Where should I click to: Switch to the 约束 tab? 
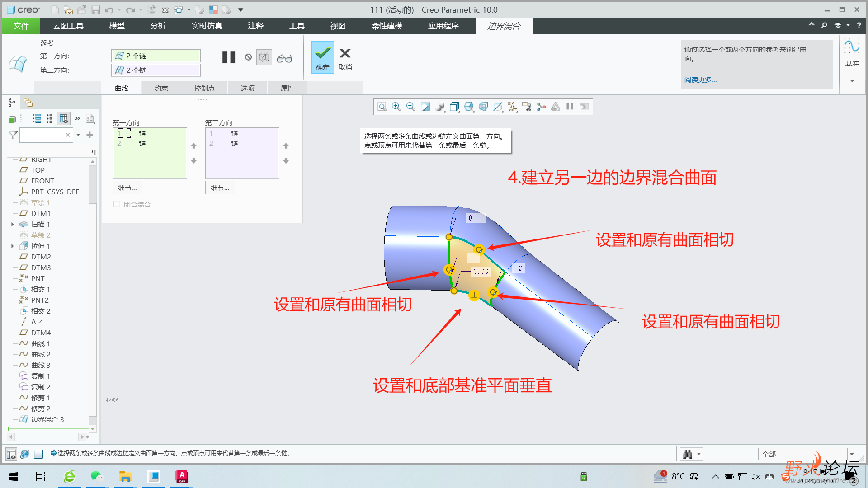(x=161, y=88)
